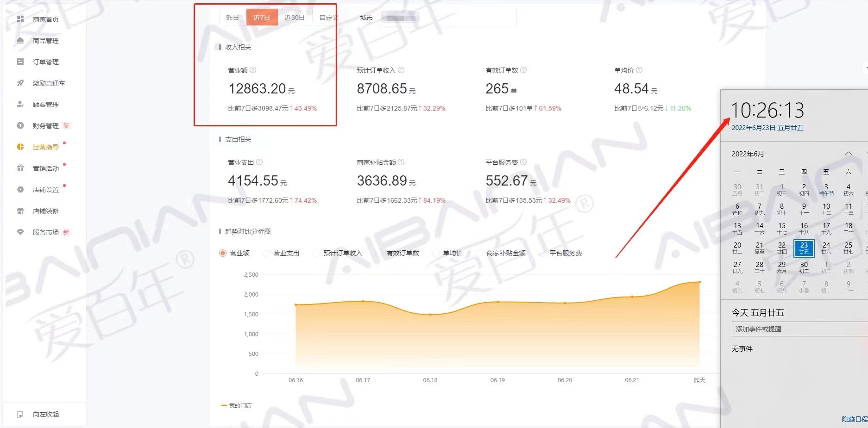Screen dimensions: 868x428
Task: Open 商品管理 menu item
Action: click(x=46, y=41)
